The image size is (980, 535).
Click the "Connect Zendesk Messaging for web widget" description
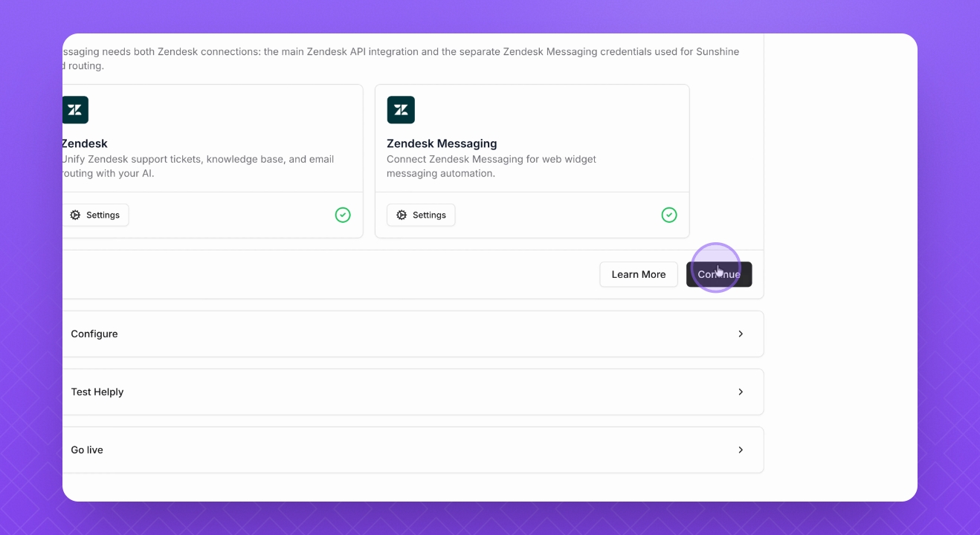pyautogui.click(x=491, y=166)
